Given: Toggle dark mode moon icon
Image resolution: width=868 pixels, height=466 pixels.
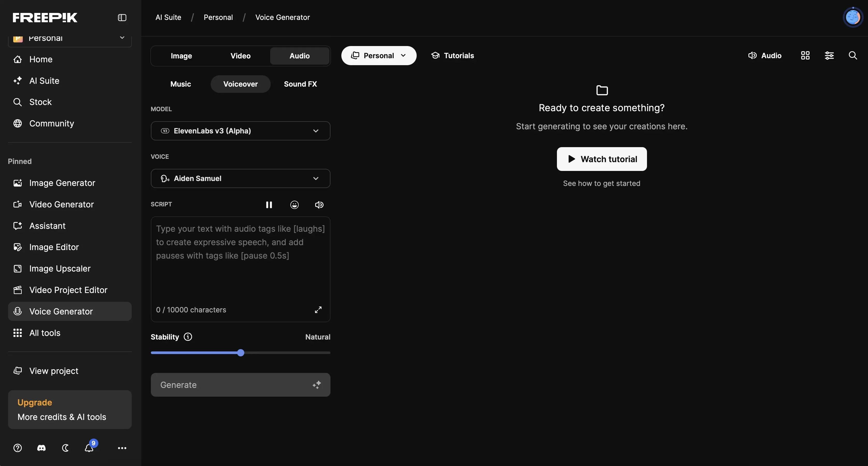Looking at the screenshot, I should coord(65,448).
